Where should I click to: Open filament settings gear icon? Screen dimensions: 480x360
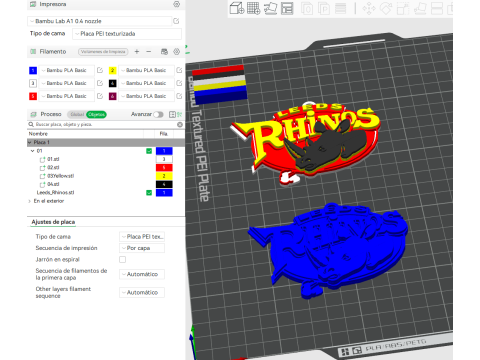click(177, 52)
